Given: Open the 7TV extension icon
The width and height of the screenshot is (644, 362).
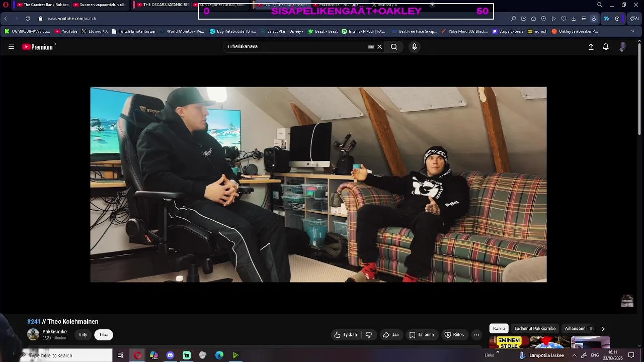Looking at the screenshot, I should (x=606, y=19).
